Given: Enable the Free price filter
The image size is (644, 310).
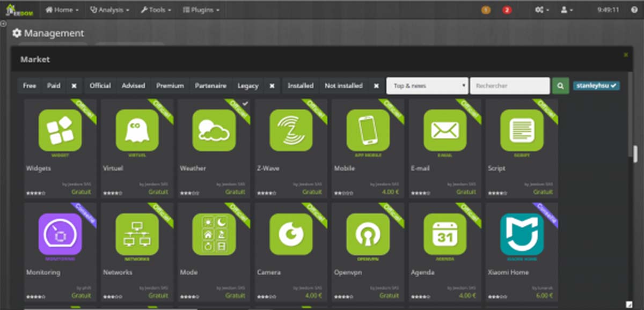Looking at the screenshot, I should coord(29,85).
